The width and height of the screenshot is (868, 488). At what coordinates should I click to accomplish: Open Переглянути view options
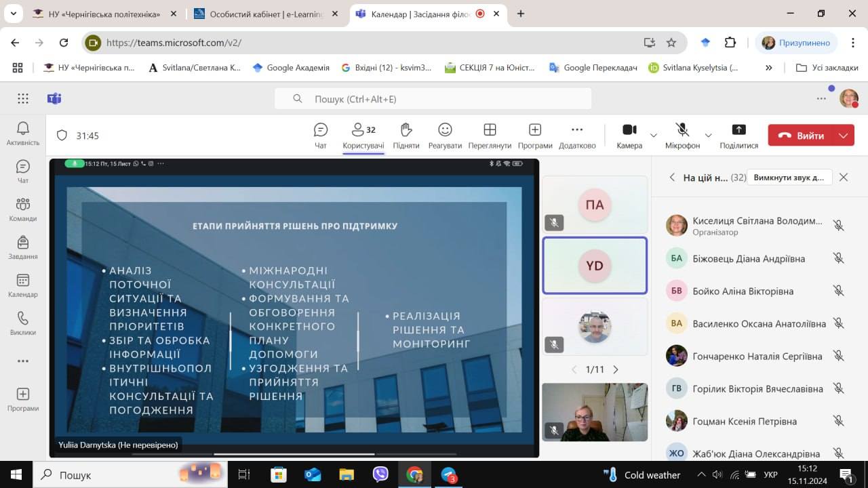490,135
